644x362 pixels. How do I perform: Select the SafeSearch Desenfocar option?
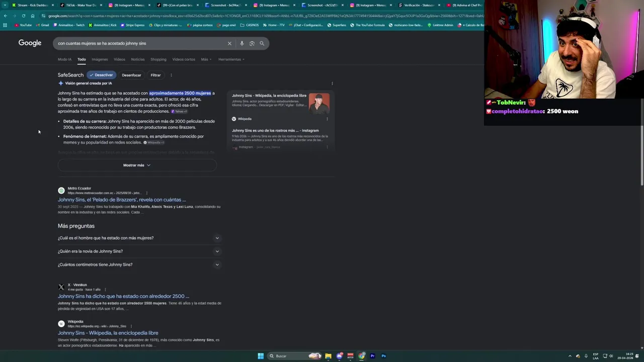pos(131,75)
